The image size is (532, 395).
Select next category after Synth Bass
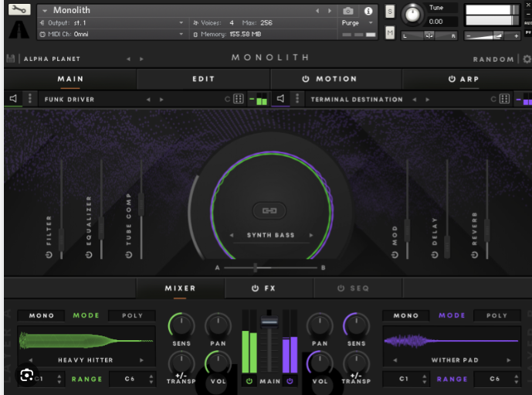(311, 235)
